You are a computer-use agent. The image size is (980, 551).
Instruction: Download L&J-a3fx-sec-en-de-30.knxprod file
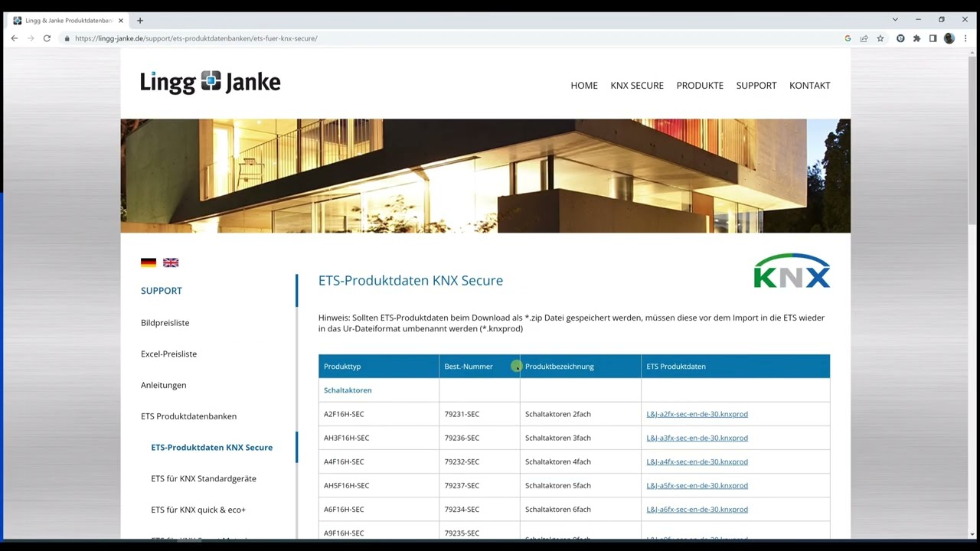pyautogui.click(x=697, y=438)
